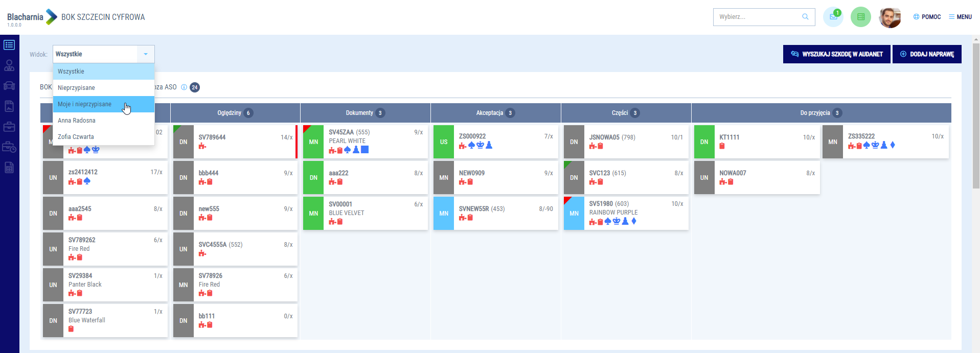980x353 pixels.
Task: Click the calculator icon in sidebar
Action: point(9,168)
